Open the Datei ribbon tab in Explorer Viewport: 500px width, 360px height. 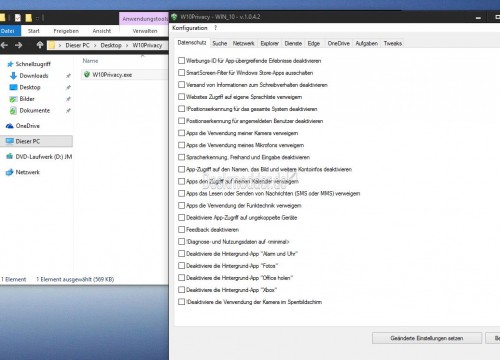click(9, 31)
